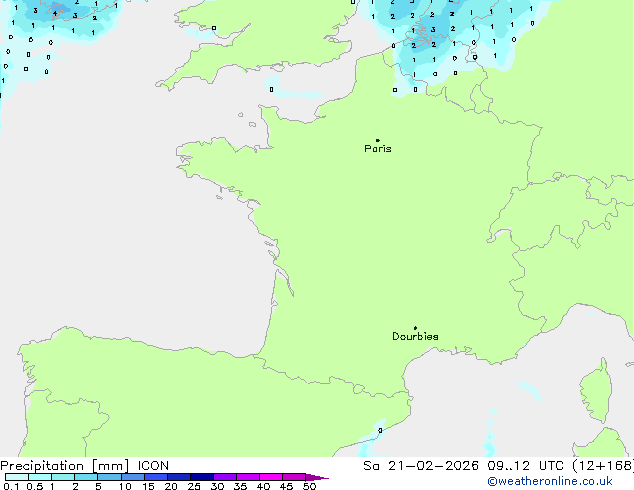This screenshot has height=490, width=634.
Task: Click the 'Sa 21-02-2026' date text
Action: pos(421,466)
